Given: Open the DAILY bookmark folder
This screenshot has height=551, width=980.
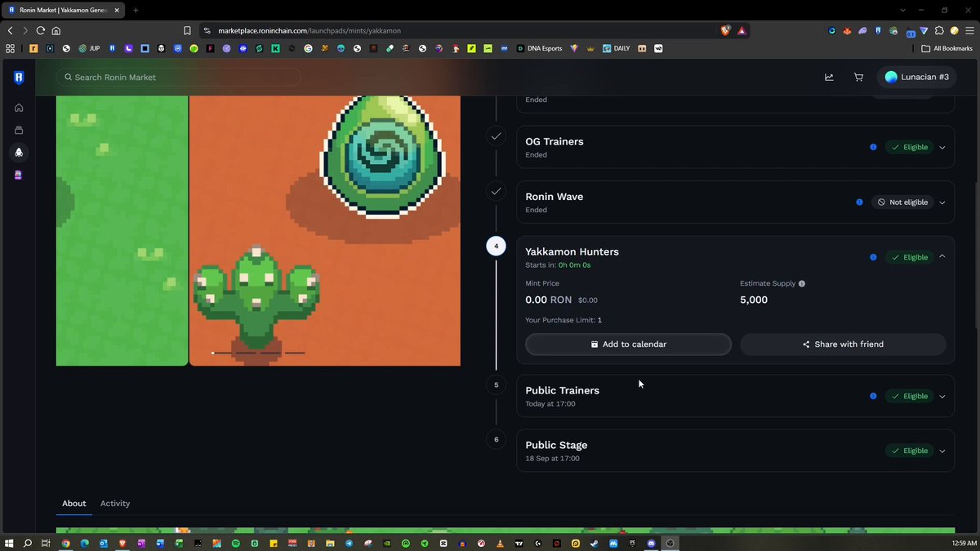Looking at the screenshot, I should [617, 48].
